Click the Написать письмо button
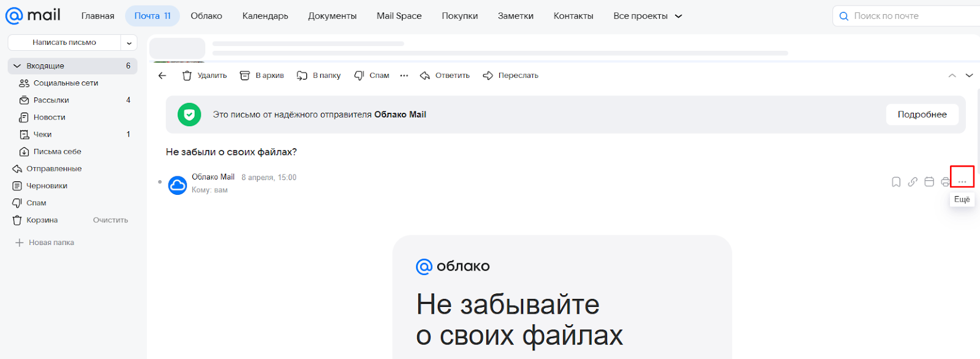Screen dimensions: 980x359 point(64,42)
